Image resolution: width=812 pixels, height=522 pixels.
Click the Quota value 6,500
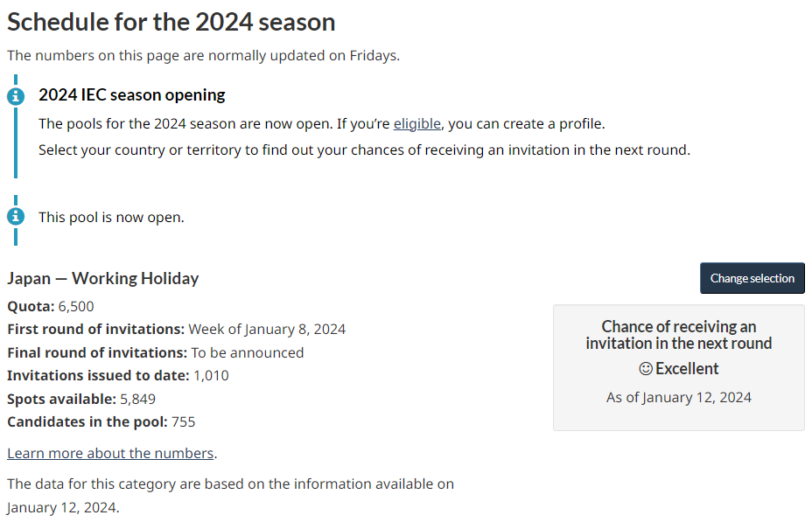76,306
